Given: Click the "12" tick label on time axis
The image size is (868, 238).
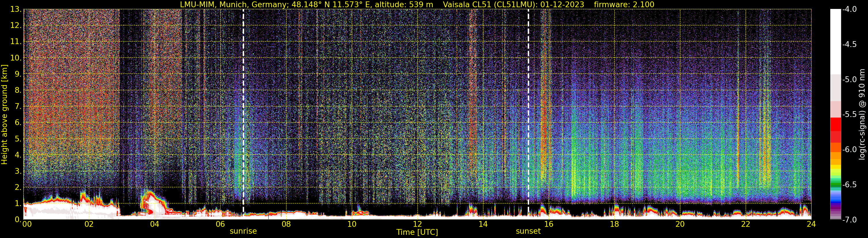Looking at the screenshot, I should click(x=417, y=224).
